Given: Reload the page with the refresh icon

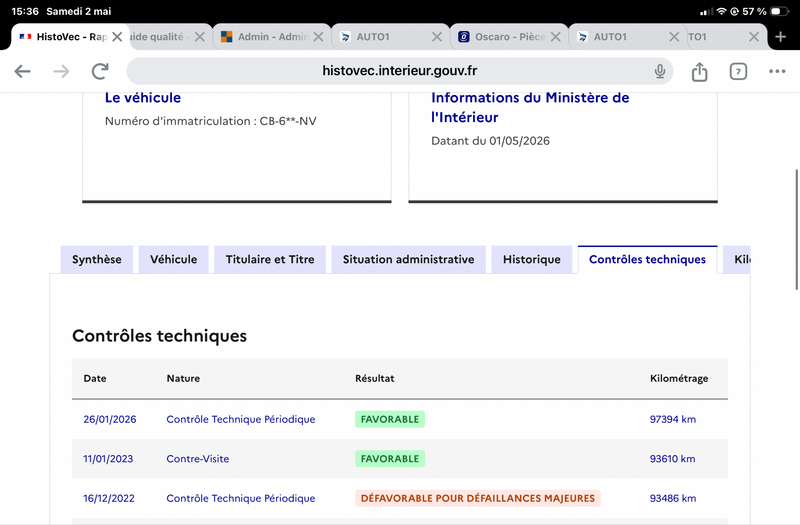Looking at the screenshot, I should point(100,71).
